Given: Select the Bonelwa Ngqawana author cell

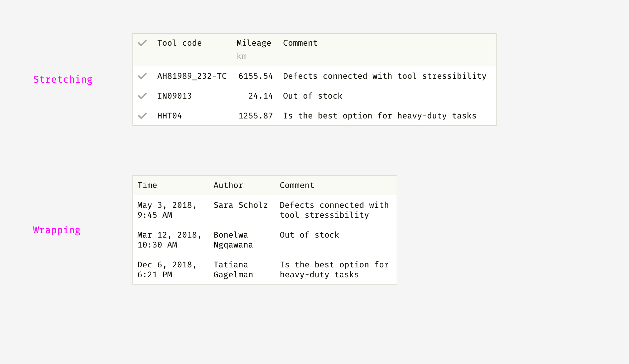Looking at the screenshot, I should pos(233,240).
